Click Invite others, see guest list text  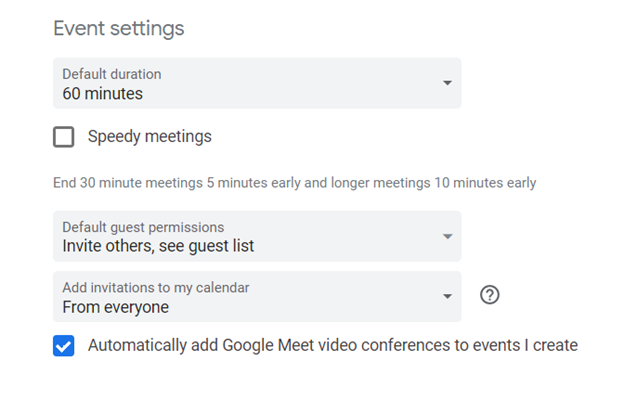tap(158, 247)
